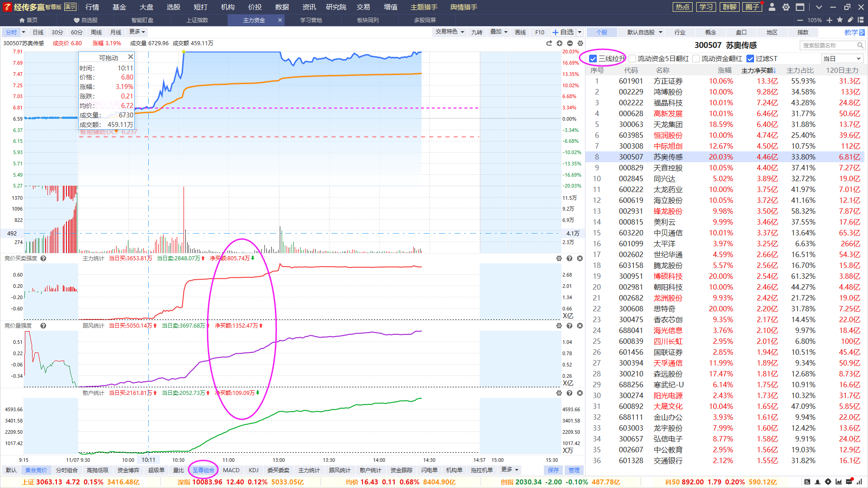Click the alert bell icon in status bar
This screenshot has height=488, width=868.
pos(817,482)
